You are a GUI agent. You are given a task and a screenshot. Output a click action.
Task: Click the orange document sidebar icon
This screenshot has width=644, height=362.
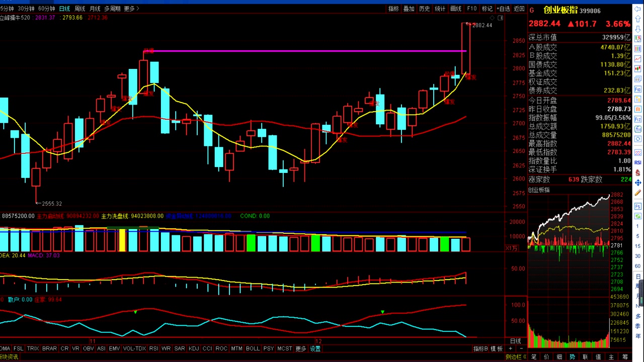(x=638, y=99)
